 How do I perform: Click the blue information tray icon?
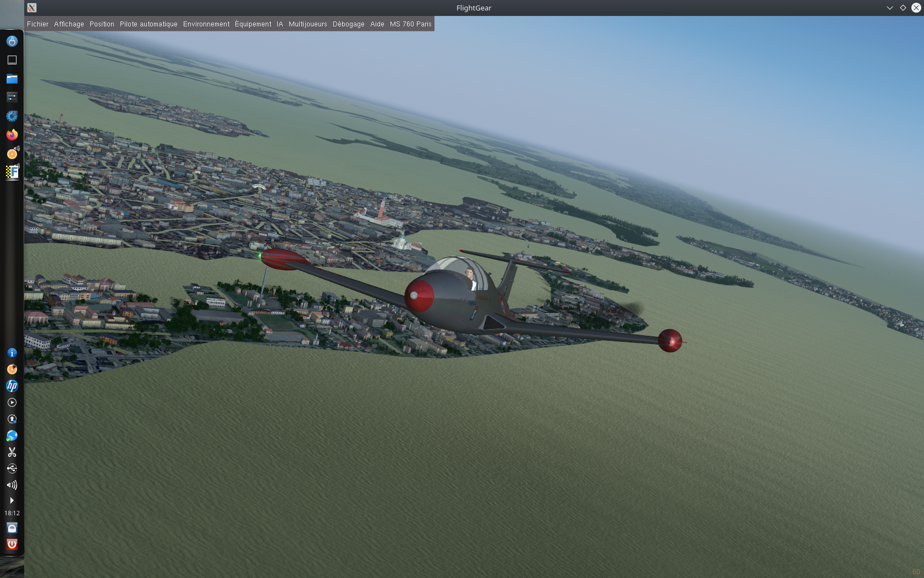pyautogui.click(x=12, y=353)
